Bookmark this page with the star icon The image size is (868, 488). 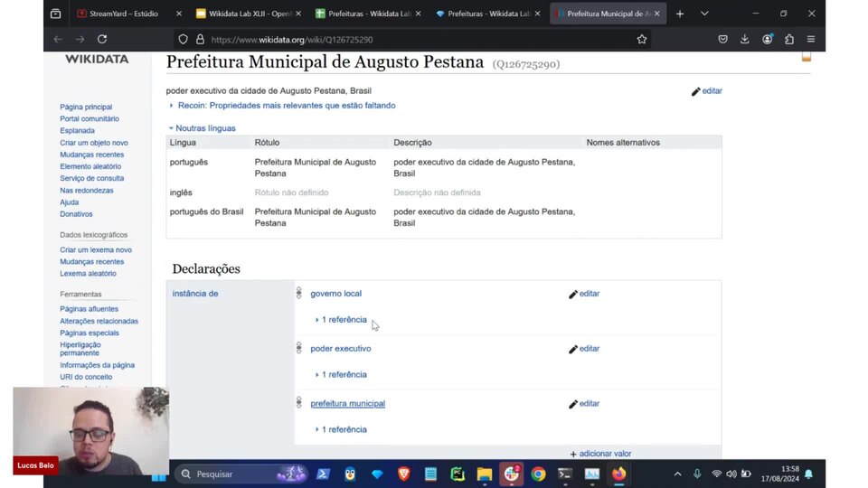click(642, 39)
